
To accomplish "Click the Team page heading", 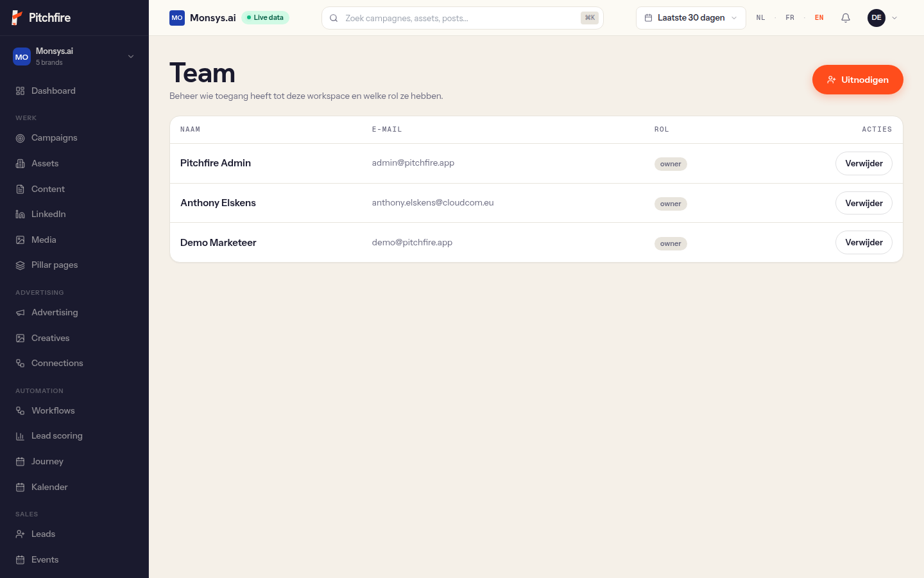I will tap(202, 73).
